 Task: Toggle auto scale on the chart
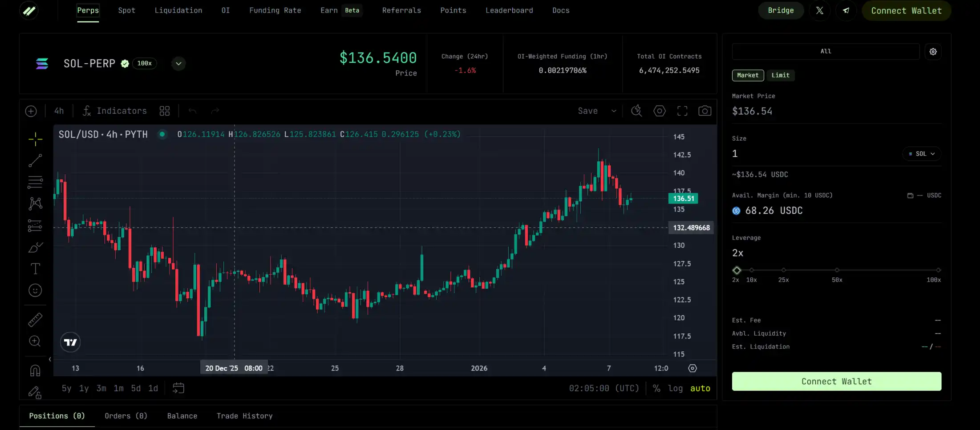pos(700,388)
